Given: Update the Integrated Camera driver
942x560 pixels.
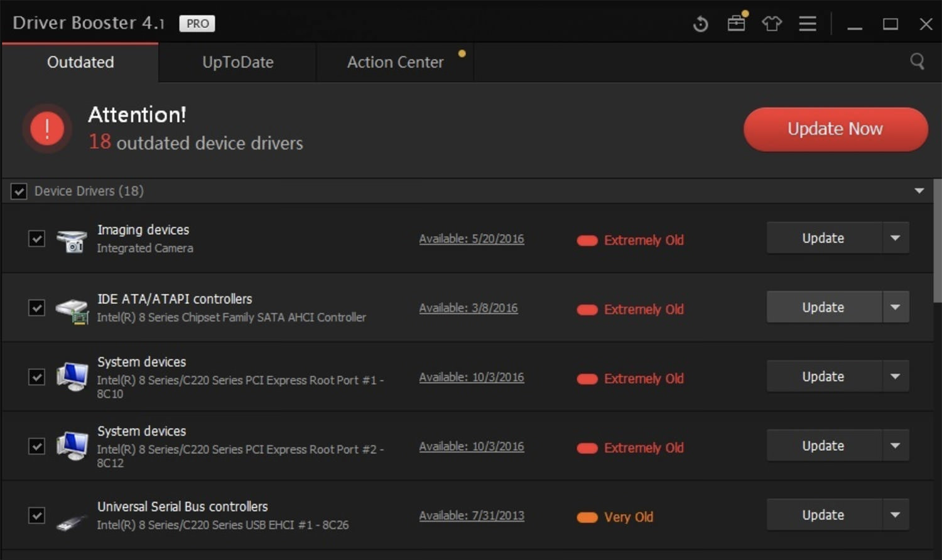Looking at the screenshot, I should point(824,238).
